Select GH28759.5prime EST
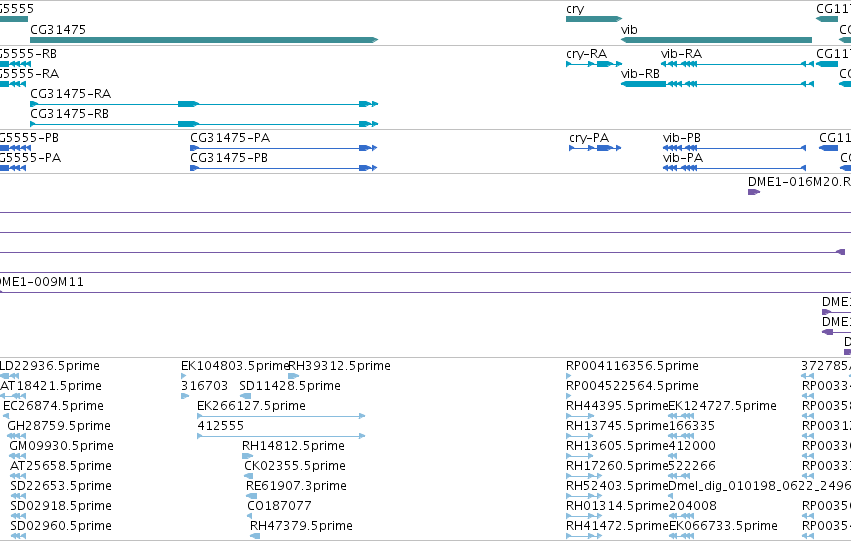The image size is (851, 541). click(x=59, y=426)
